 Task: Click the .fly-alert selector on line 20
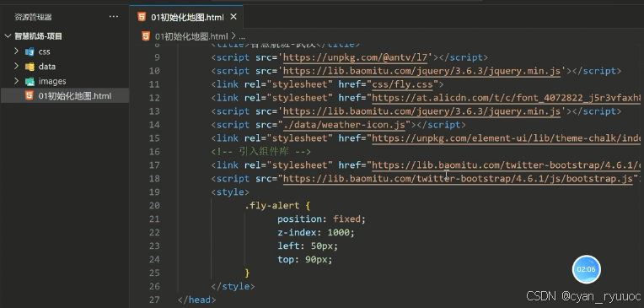pos(272,206)
